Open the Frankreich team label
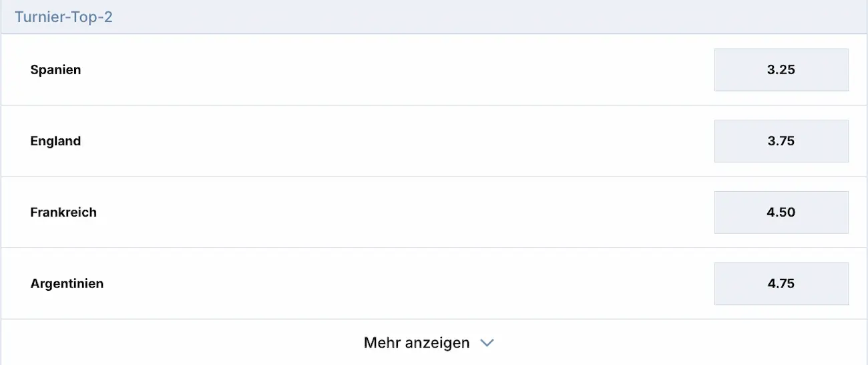 click(x=63, y=213)
